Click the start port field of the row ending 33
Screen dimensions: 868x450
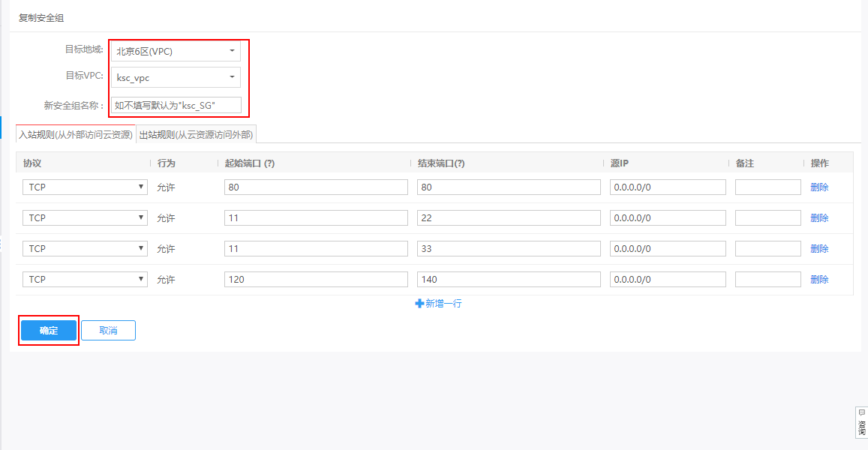click(316, 248)
